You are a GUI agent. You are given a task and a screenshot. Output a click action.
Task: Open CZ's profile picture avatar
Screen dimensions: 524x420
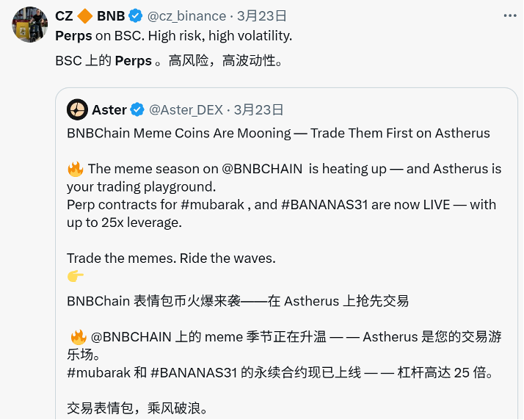[30, 24]
